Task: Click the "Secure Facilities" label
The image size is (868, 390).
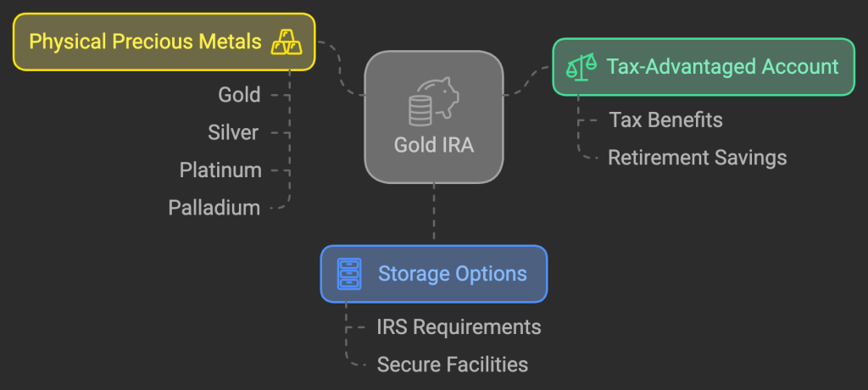Action: point(453,365)
